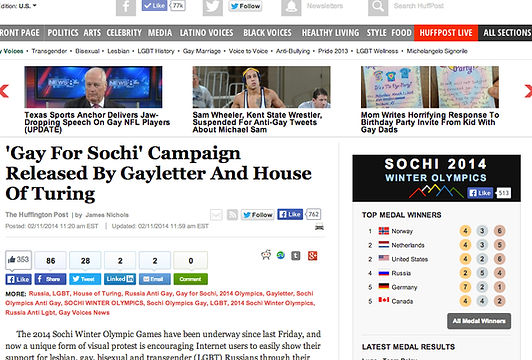Click the Tweet button

click(x=85, y=279)
